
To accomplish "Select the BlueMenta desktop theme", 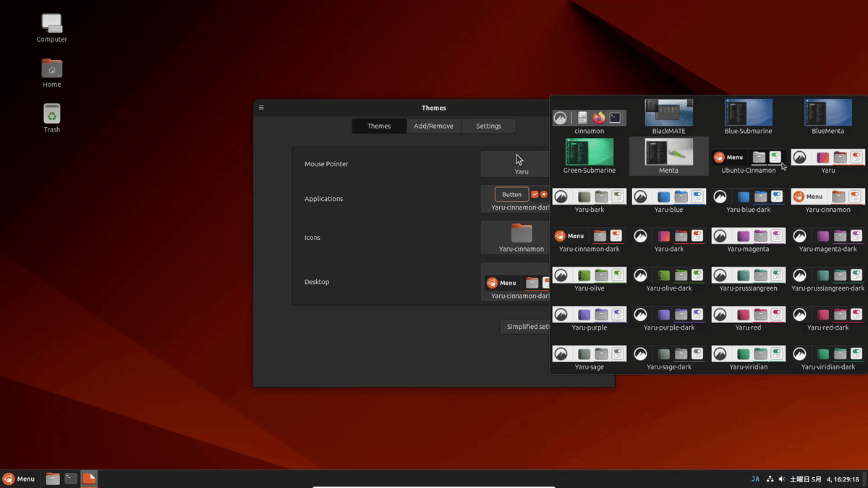I will coord(828,117).
